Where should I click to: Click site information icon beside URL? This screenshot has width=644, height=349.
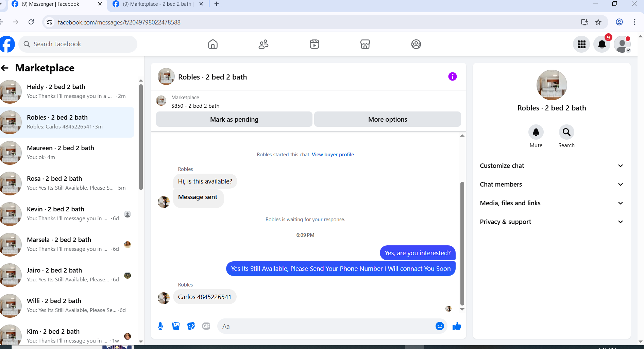click(x=49, y=22)
